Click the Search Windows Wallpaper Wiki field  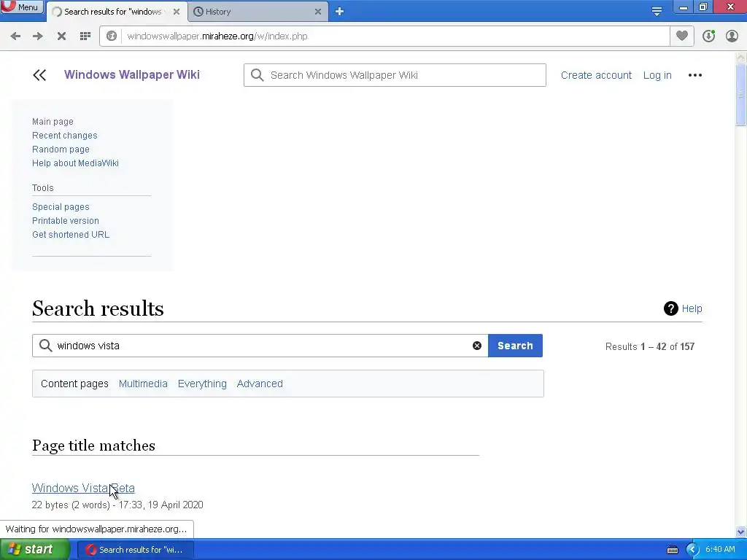click(395, 75)
